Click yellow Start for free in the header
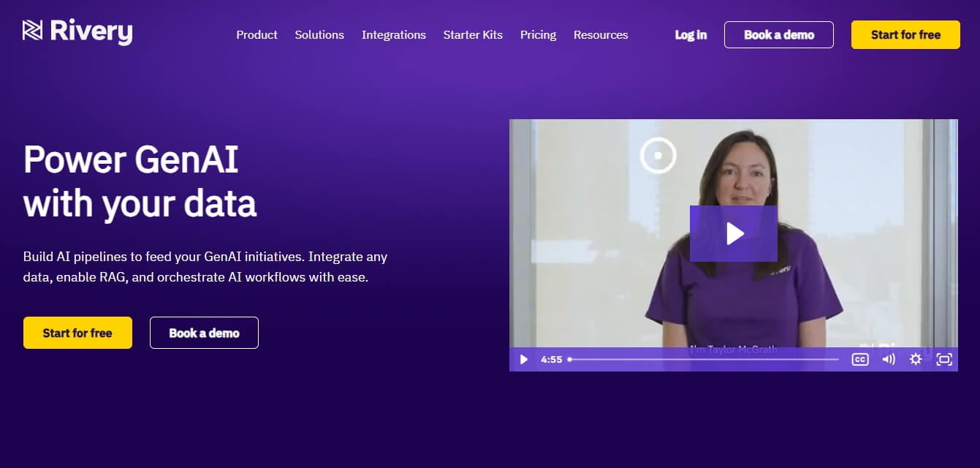This screenshot has height=468, width=980. coord(905,34)
